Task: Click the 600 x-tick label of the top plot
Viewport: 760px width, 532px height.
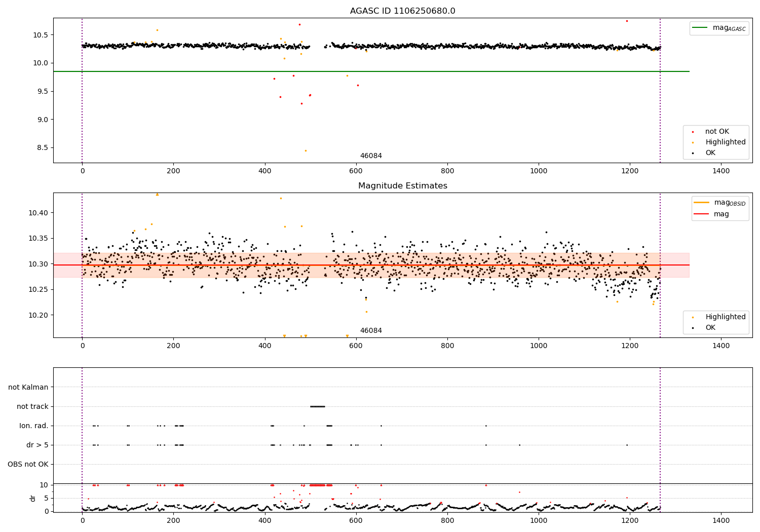Action: pos(356,171)
